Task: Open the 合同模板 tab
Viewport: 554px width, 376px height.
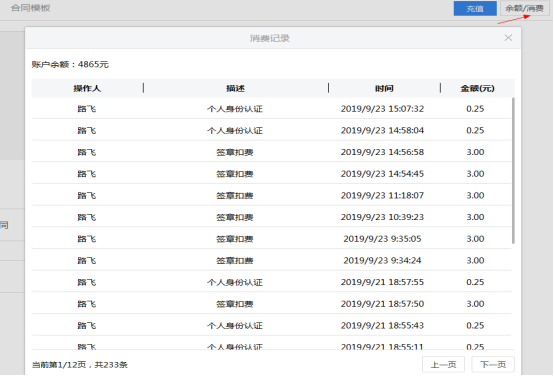Action: point(31,8)
